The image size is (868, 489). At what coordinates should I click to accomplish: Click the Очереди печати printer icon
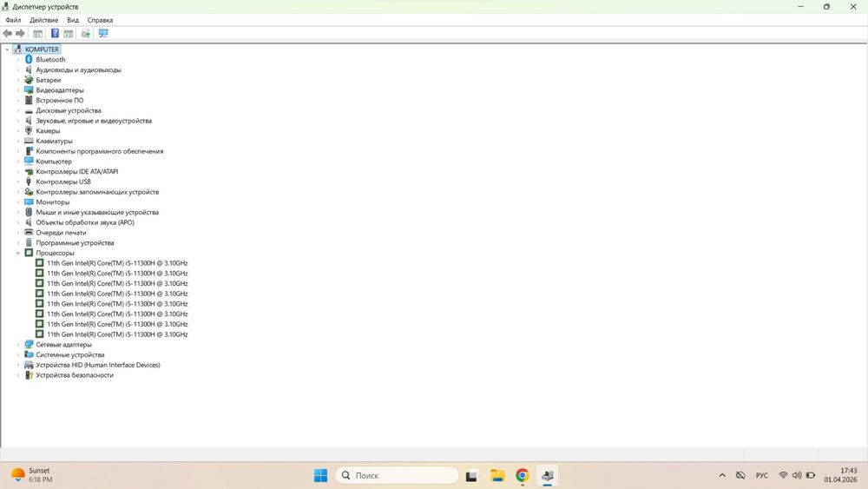click(29, 233)
